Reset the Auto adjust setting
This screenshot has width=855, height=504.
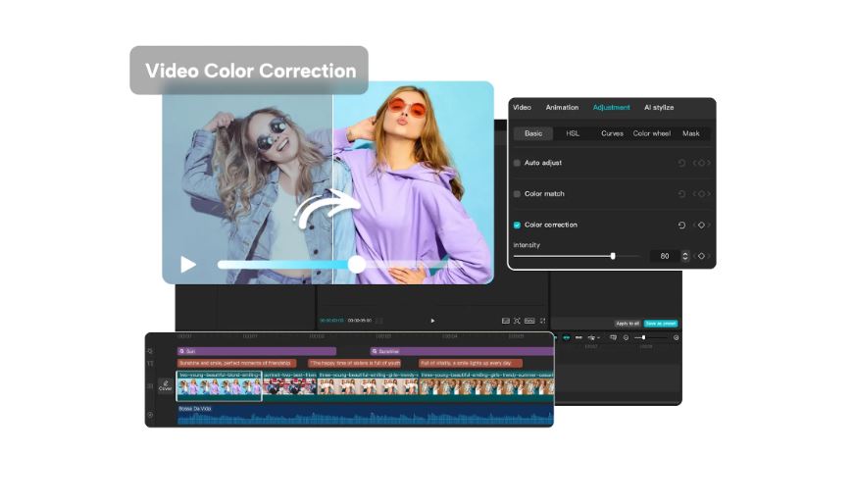[x=681, y=163]
